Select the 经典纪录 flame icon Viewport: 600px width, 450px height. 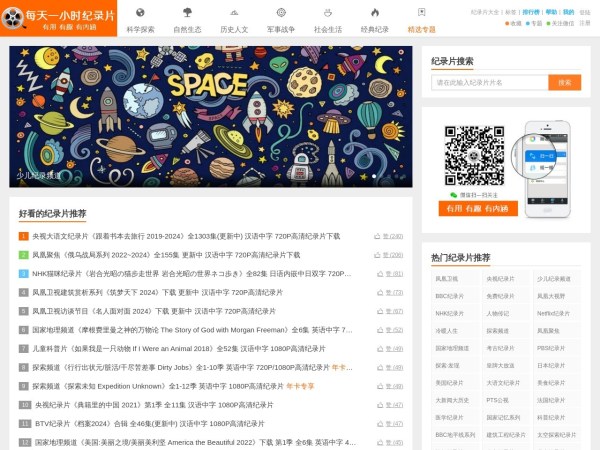point(374,13)
